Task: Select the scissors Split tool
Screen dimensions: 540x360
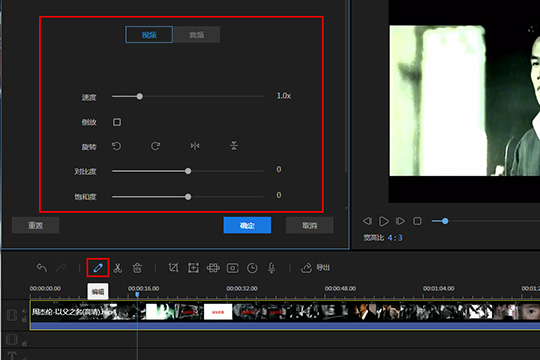Action: click(x=118, y=268)
